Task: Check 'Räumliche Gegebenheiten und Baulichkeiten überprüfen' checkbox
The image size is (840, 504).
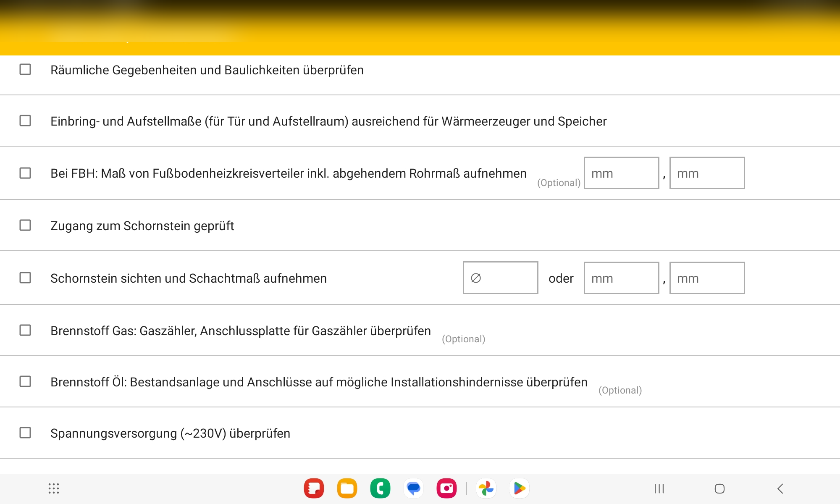Action: pyautogui.click(x=25, y=69)
